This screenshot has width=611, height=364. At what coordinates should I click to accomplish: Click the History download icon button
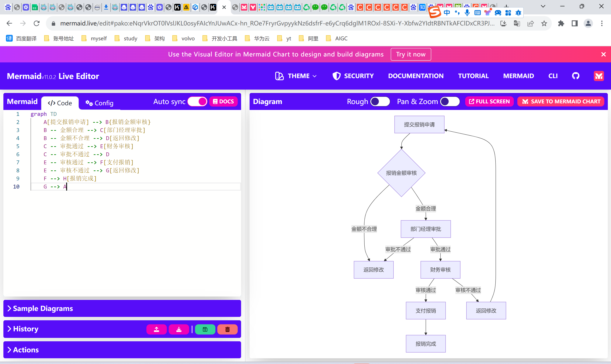pyautogui.click(x=179, y=329)
